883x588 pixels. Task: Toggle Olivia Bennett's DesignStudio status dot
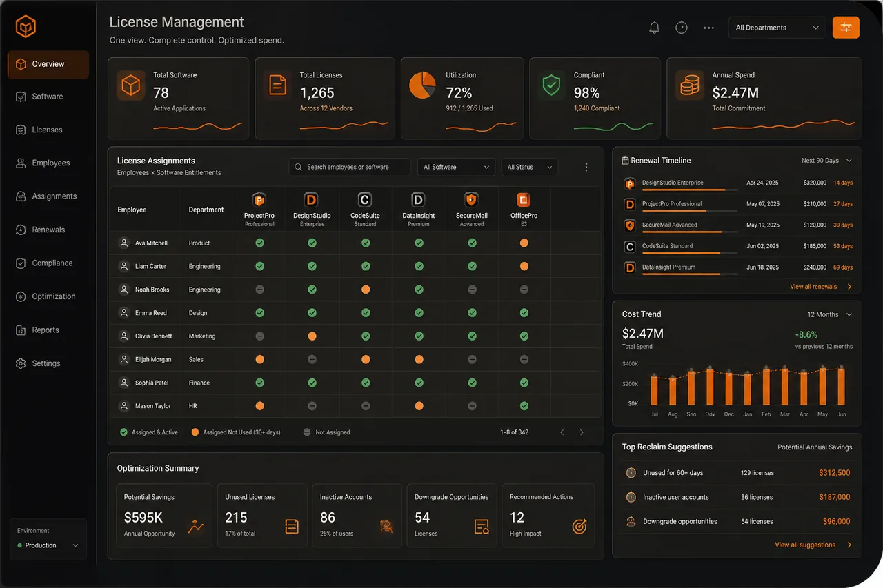click(x=312, y=336)
